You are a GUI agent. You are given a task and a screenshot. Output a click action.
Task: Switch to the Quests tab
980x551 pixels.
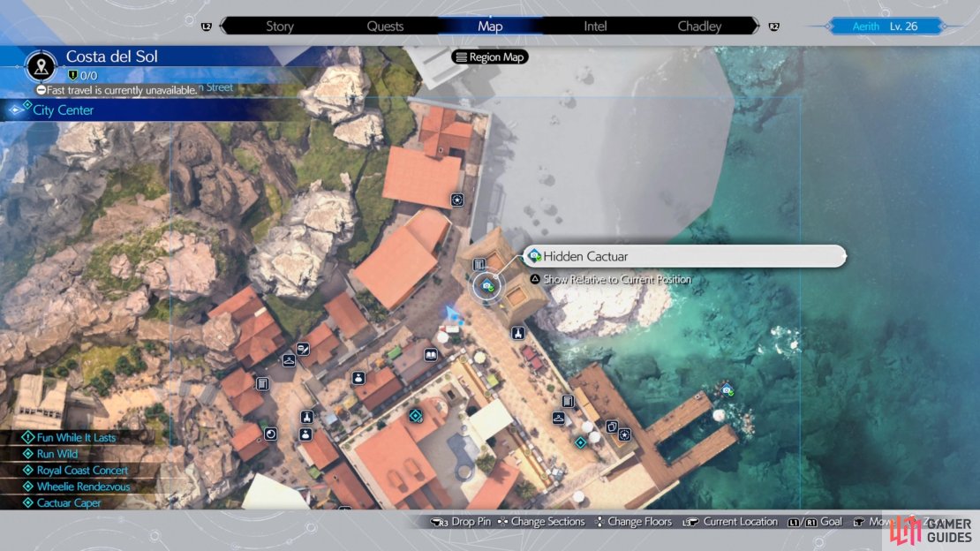(x=385, y=26)
